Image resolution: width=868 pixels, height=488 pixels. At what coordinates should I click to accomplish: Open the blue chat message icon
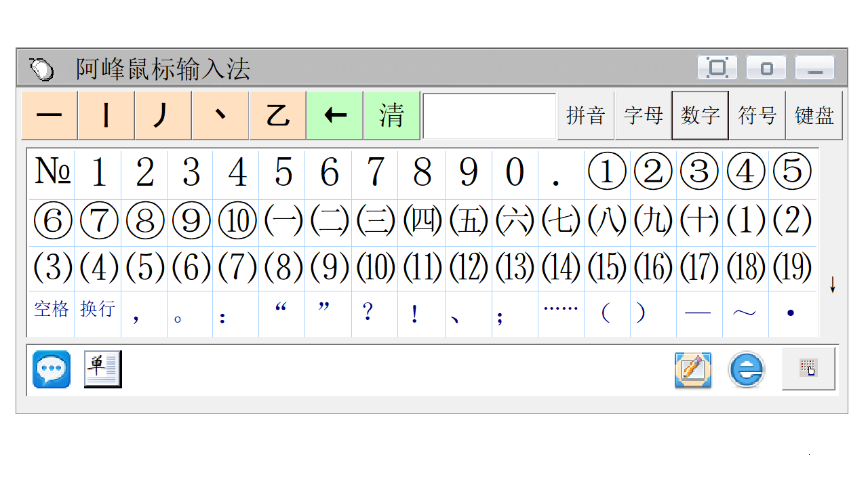[x=51, y=369]
